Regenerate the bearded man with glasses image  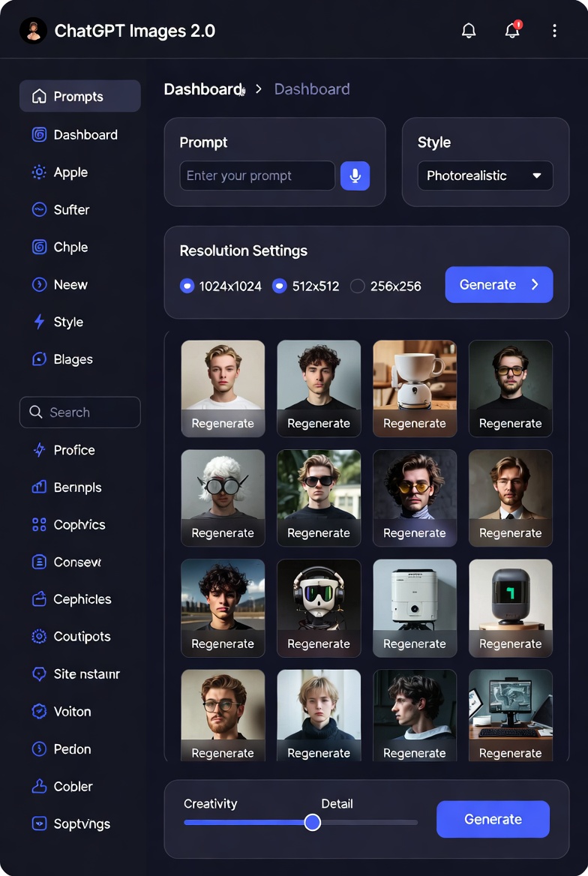pos(223,753)
